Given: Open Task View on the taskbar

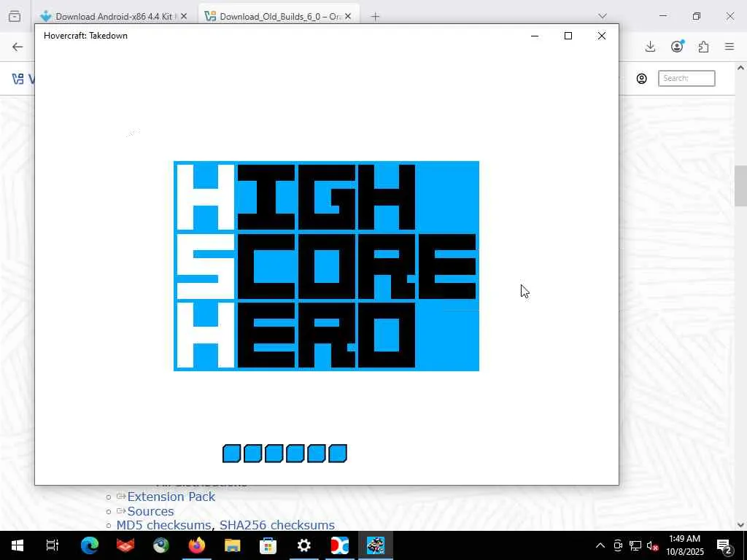Looking at the screenshot, I should [x=53, y=545].
